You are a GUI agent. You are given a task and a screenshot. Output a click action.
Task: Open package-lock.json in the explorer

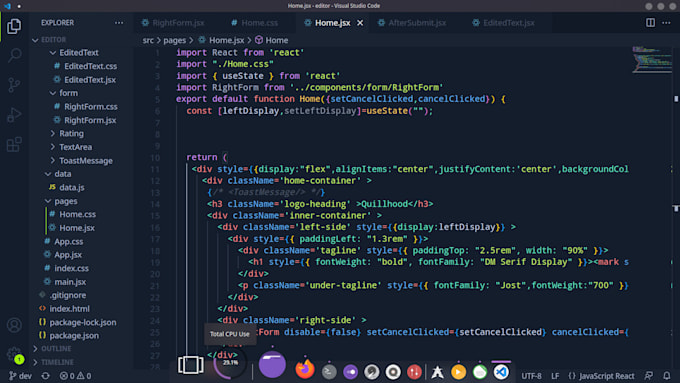point(82,322)
